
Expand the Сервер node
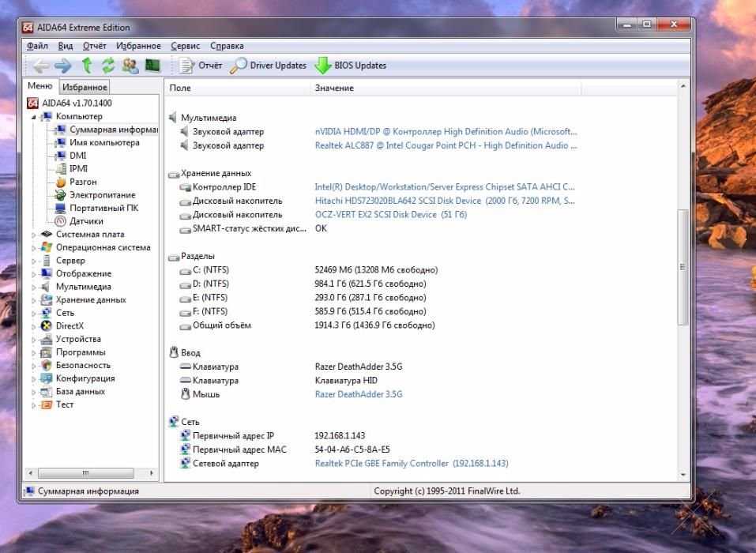pyautogui.click(x=34, y=261)
